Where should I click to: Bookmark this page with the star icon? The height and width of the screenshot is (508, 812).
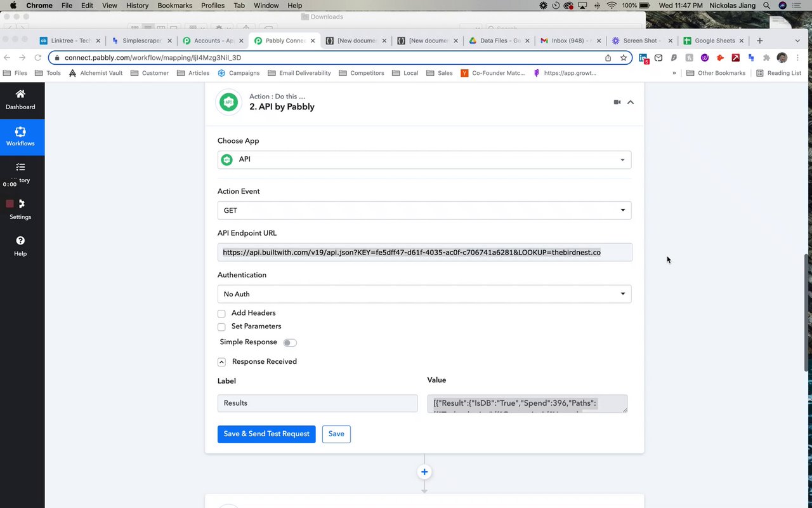(624, 58)
